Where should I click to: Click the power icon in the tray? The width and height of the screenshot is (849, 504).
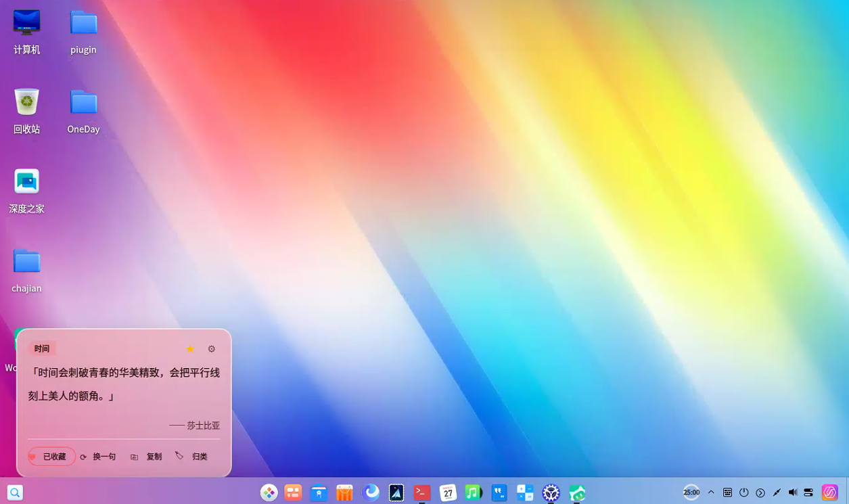pyautogui.click(x=744, y=492)
